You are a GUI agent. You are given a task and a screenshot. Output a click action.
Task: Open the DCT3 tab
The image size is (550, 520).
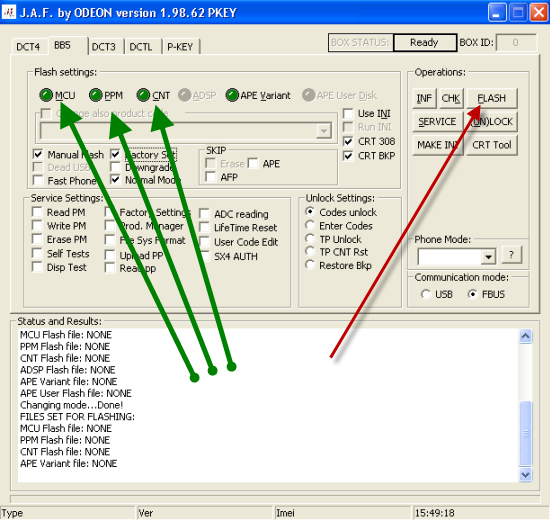click(x=104, y=47)
